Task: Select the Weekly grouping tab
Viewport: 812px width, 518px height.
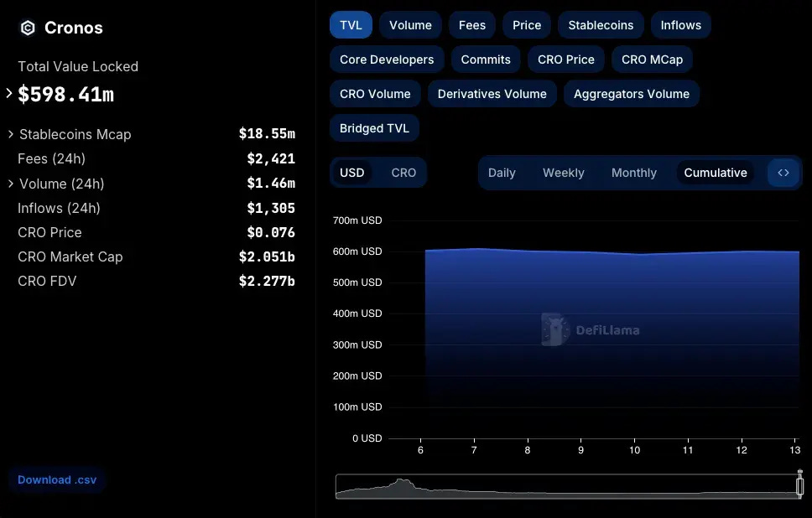Action: click(564, 173)
